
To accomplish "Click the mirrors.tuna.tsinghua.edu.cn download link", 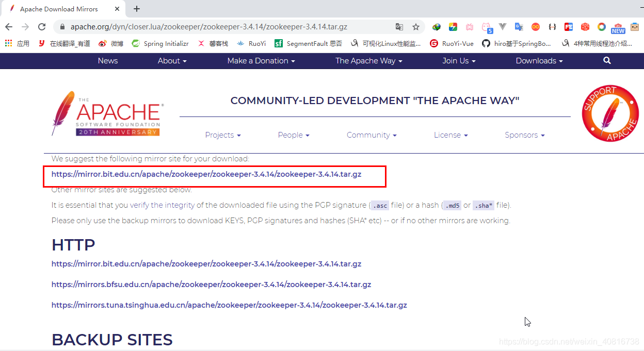I will click(x=229, y=305).
